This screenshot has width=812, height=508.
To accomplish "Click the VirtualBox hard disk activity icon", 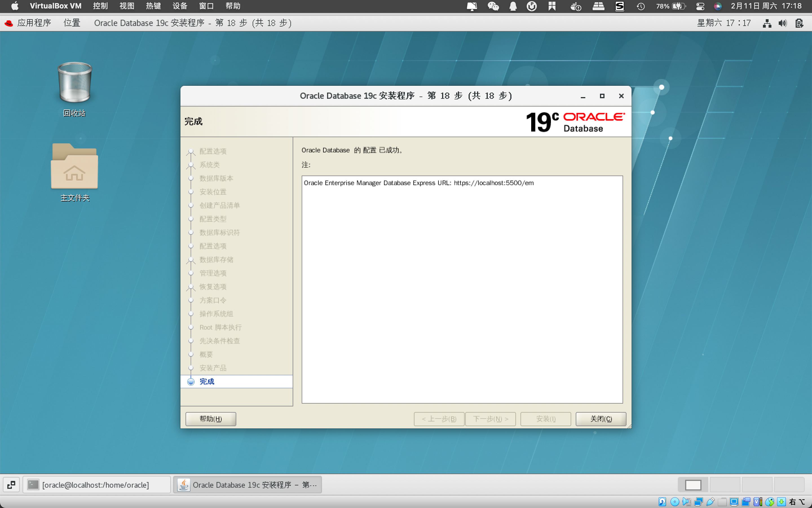I will click(662, 502).
